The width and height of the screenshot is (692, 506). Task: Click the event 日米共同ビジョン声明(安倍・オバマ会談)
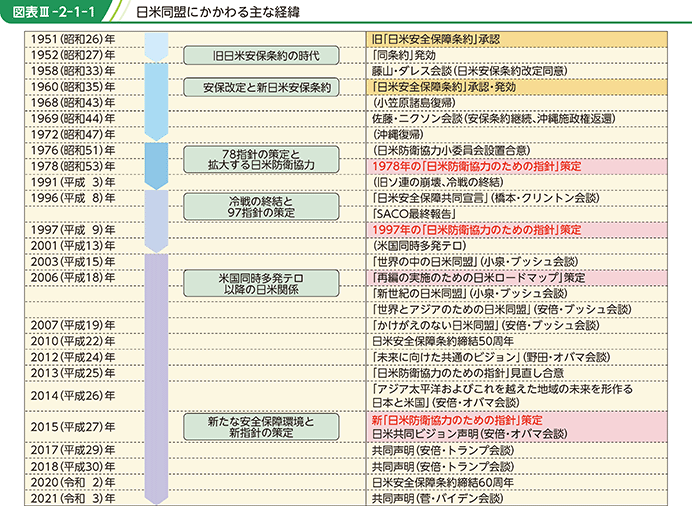pyautogui.click(x=470, y=434)
